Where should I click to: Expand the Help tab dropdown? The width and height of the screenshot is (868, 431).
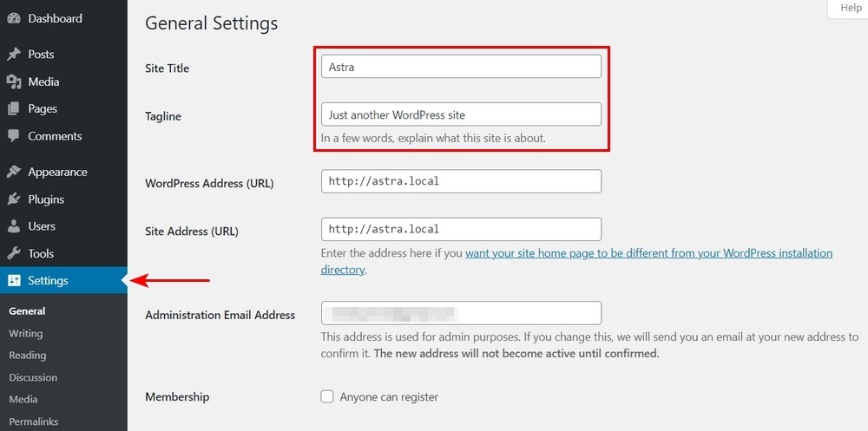[x=849, y=8]
